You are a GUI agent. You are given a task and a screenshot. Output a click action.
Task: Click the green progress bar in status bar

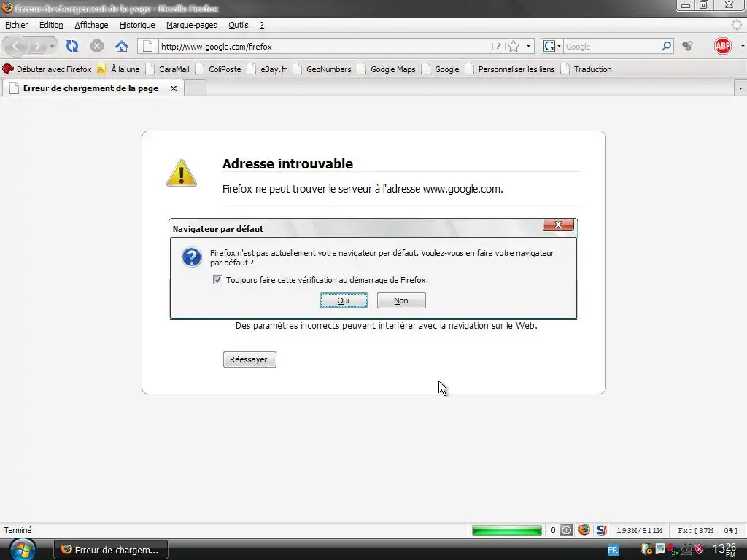pyautogui.click(x=506, y=530)
